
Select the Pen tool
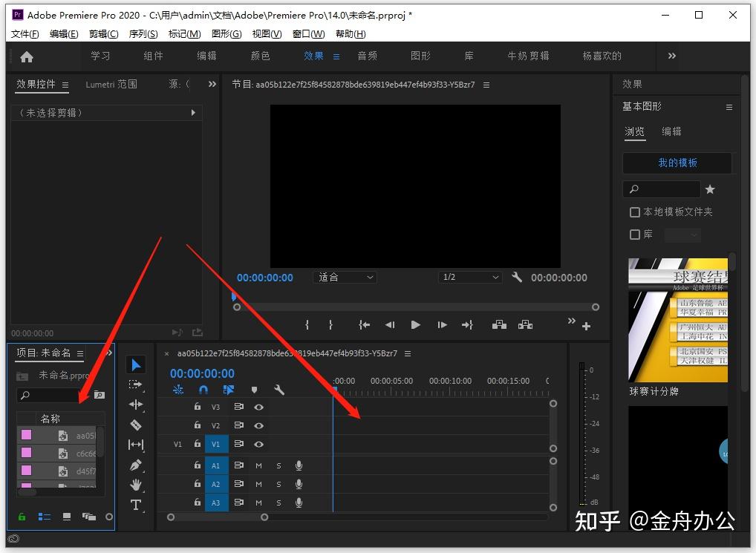(136, 465)
